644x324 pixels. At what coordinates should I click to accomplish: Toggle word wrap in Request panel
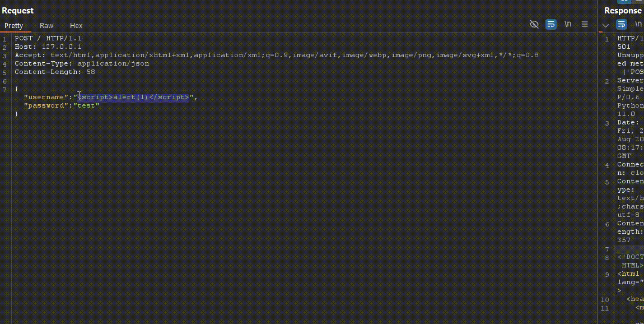click(551, 24)
